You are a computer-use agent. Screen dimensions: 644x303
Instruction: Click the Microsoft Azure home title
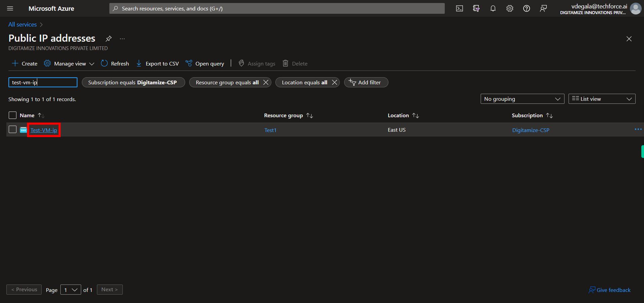click(51, 8)
